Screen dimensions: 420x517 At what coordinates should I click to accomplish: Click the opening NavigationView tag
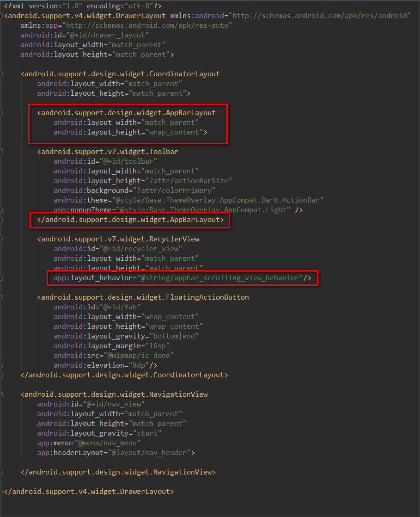pos(114,394)
